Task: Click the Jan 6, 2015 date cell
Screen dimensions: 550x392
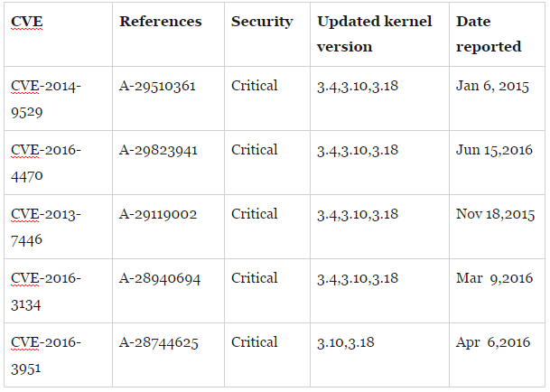Action: pyautogui.click(x=491, y=87)
